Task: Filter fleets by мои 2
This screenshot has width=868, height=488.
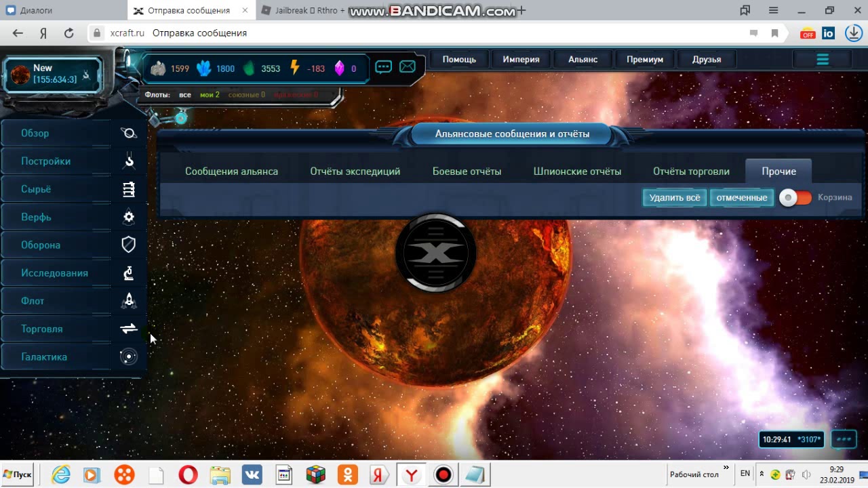Action: (x=210, y=95)
